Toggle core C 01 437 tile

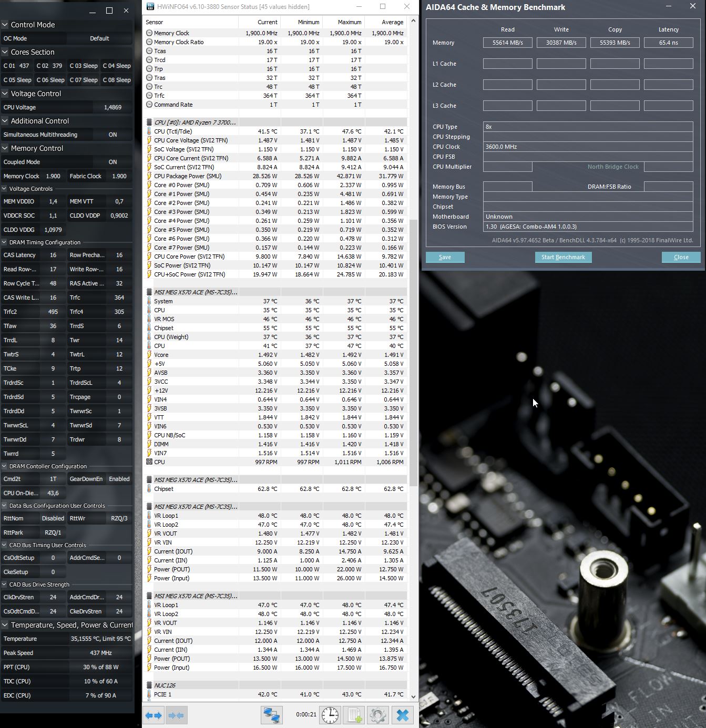17,66
